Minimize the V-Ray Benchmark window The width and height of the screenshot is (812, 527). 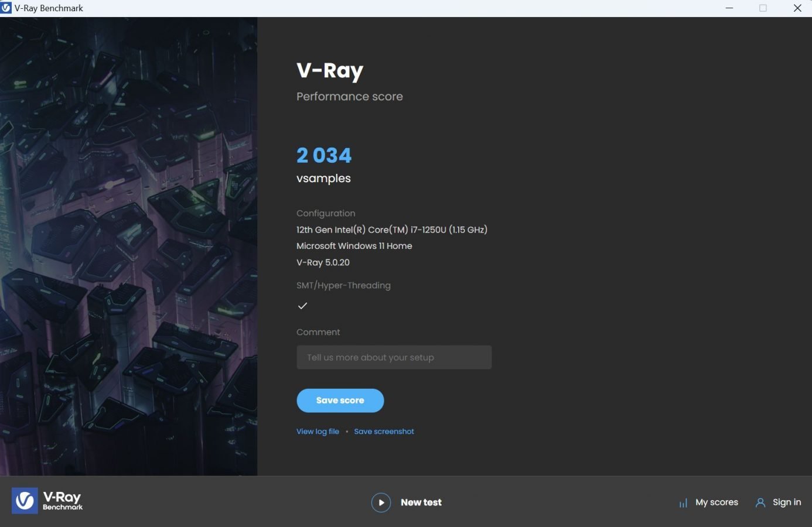tap(729, 8)
